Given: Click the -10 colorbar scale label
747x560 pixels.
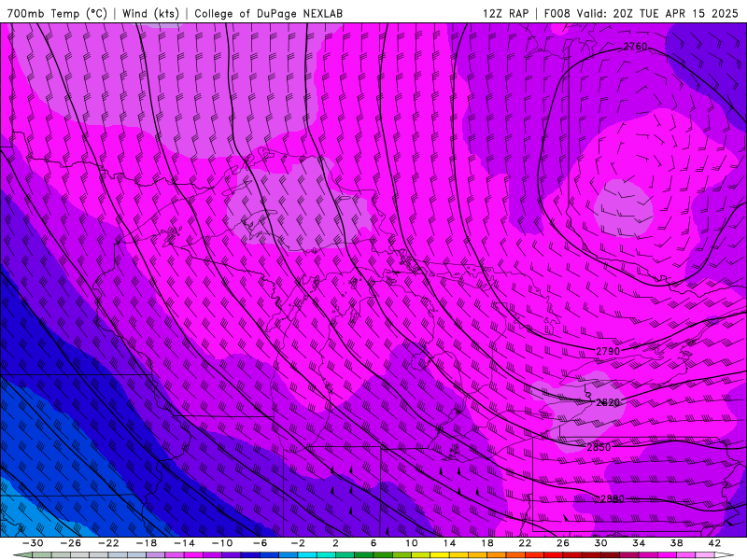Looking at the screenshot, I should (222, 543).
